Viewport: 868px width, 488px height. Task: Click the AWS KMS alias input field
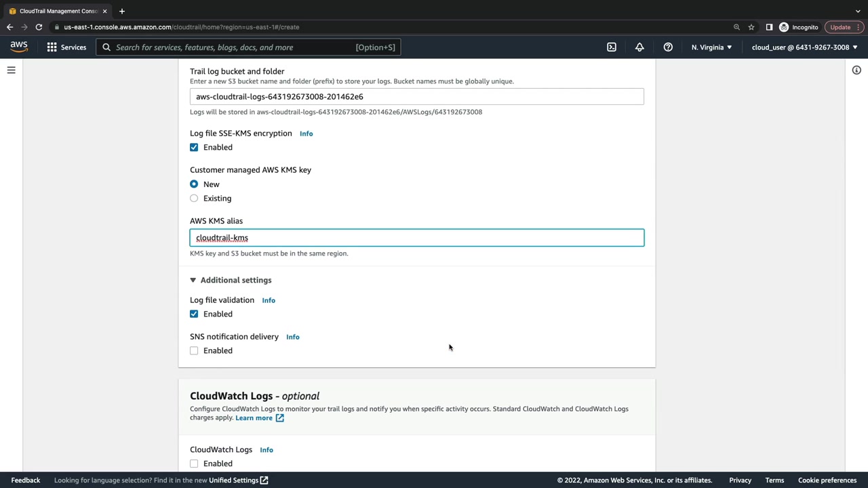click(416, 238)
